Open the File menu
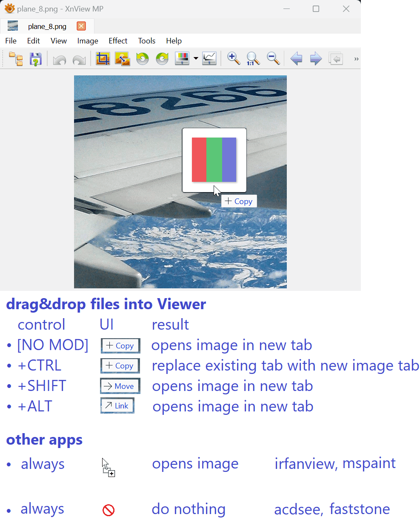The width and height of the screenshot is (420, 523). coord(11,41)
